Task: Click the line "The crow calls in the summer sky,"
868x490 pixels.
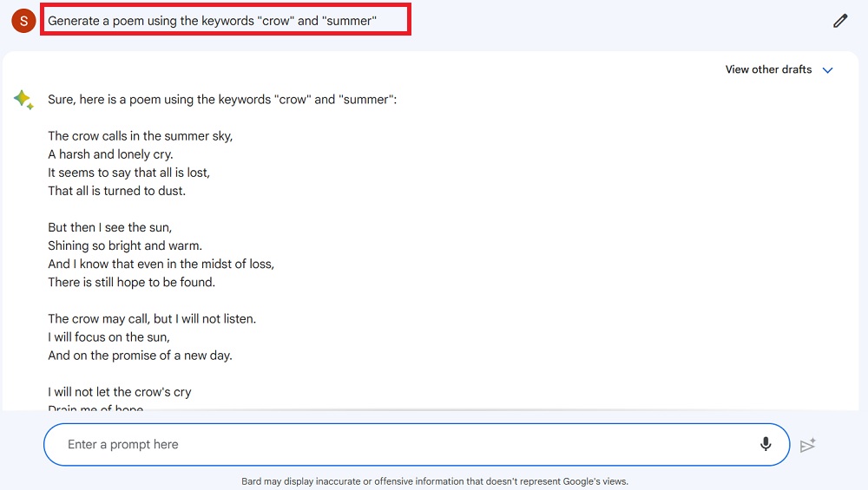Action: click(140, 136)
